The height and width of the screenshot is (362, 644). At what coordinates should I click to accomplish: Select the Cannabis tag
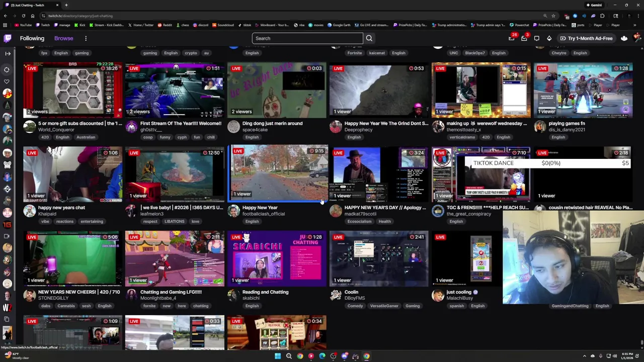click(66, 306)
